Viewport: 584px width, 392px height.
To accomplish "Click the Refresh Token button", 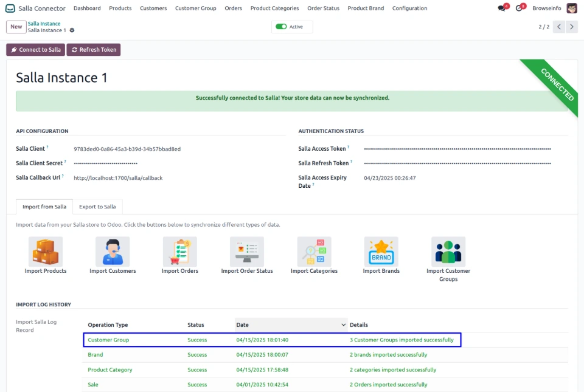I will pos(94,50).
